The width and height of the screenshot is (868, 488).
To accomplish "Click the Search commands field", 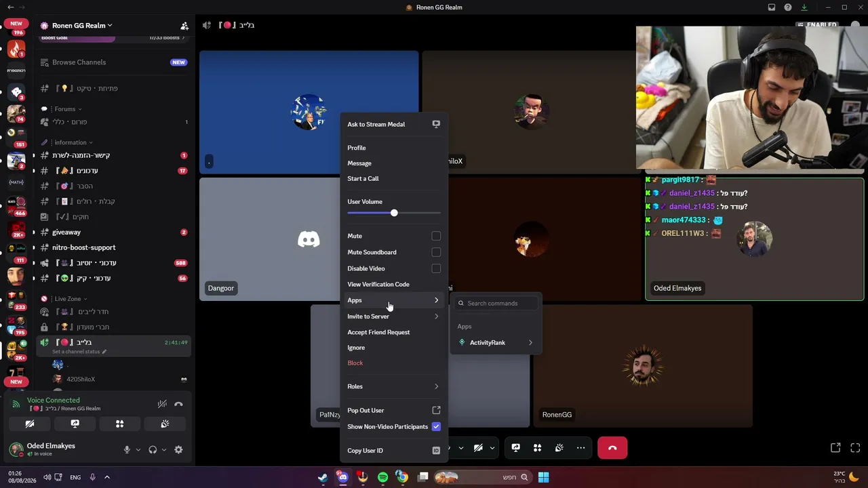I will point(496,304).
